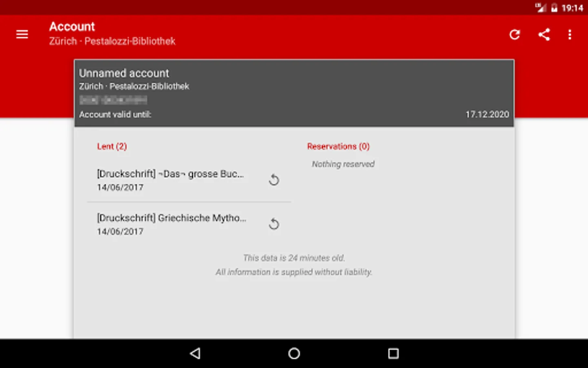Tap the share icon
The image size is (588, 368).
point(544,34)
